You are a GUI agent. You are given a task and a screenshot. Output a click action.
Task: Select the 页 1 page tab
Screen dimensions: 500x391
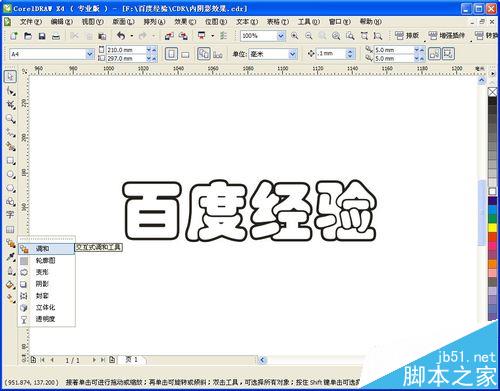pyautogui.click(x=131, y=360)
